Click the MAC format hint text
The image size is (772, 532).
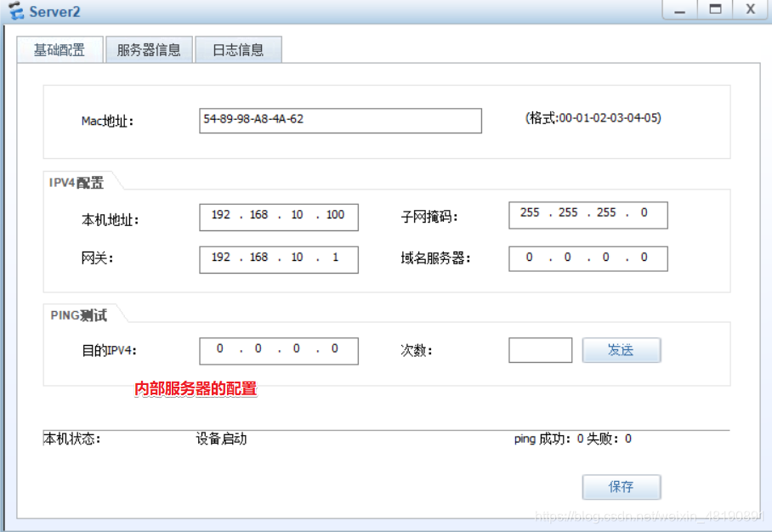pyautogui.click(x=593, y=118)
